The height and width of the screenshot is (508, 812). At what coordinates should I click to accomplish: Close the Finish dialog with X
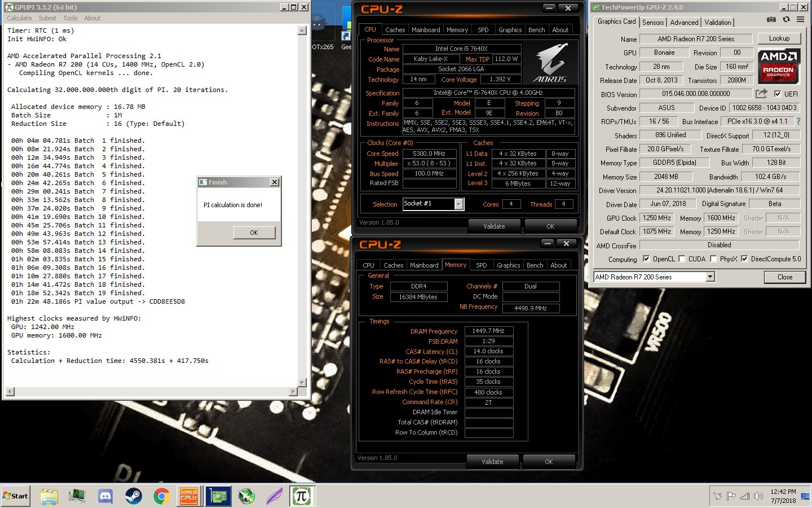274,182
